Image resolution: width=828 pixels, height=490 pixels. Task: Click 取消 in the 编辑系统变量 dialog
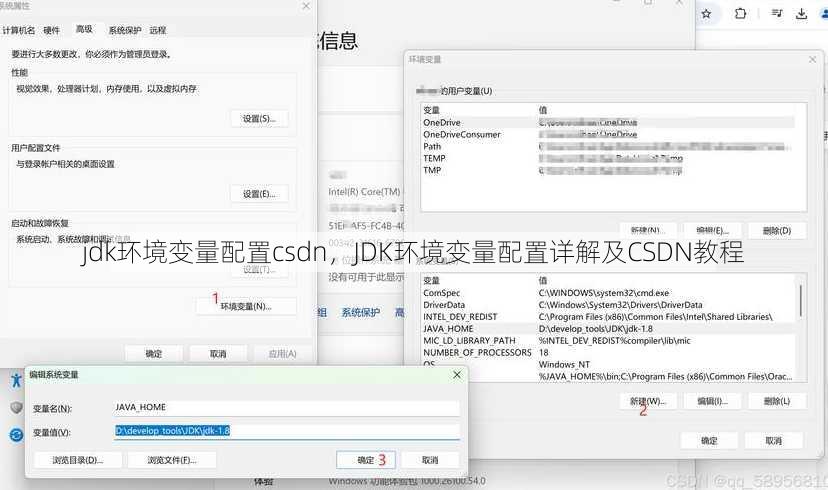430,460
